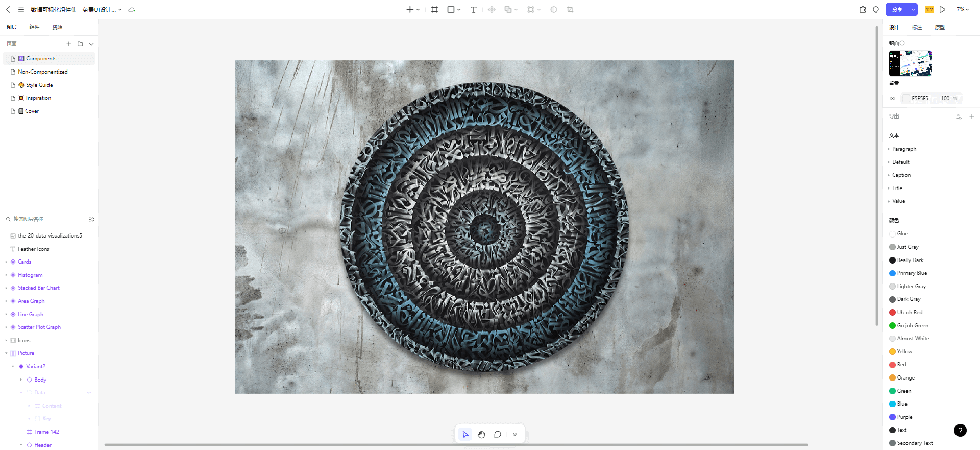The width and height of the screenshot is (980, 450).
Task: Click the layer search filter icon
Action: (91, 219)
